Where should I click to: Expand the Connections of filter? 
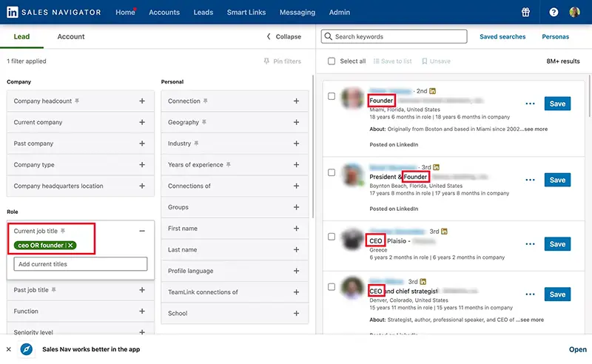(297, 186)
